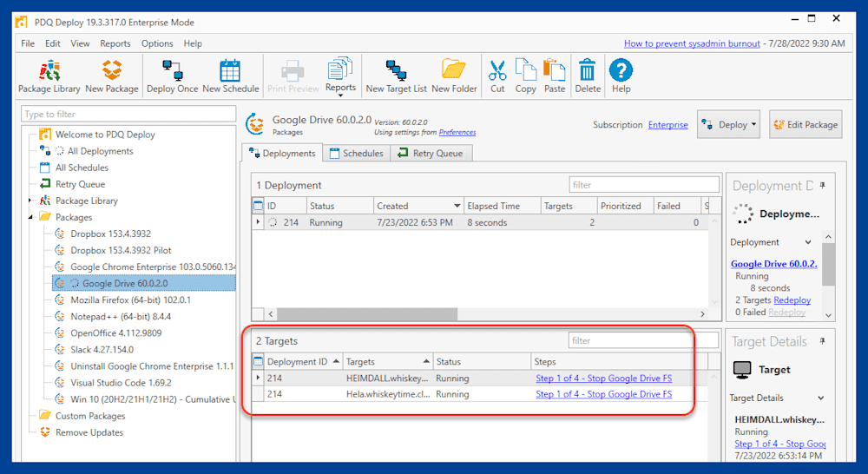The image size is (868, 474).
Task: Select Dropbox 153.4.3932 Pilot package
Action: tap(121, 250)
